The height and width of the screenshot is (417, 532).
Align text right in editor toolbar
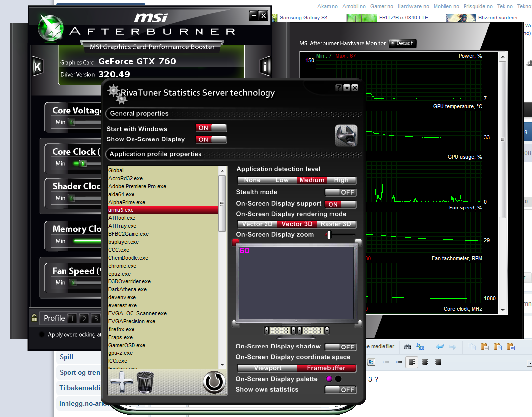(438, 362)
